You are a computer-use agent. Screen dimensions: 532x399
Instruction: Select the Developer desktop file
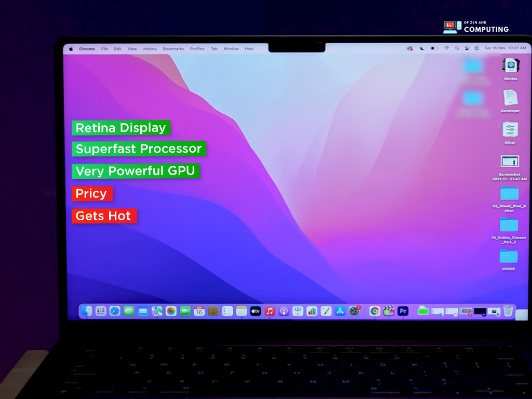pyautogui.click(x=510, y=100)
